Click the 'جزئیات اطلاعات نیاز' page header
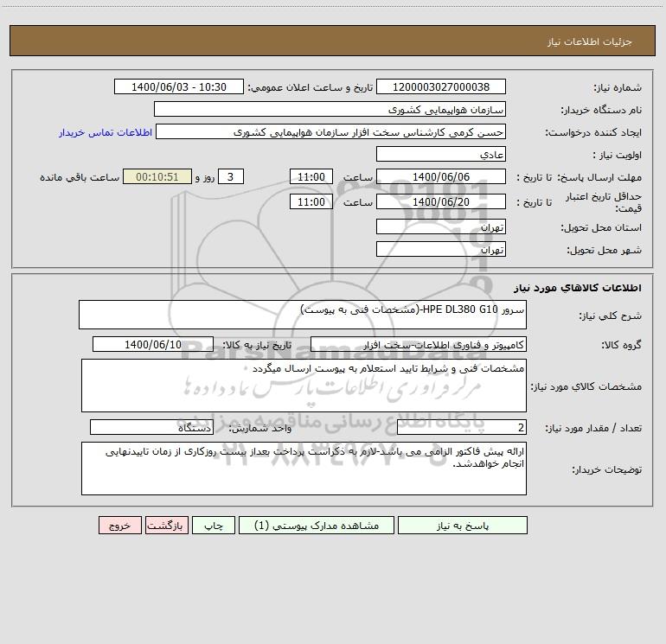This screenshot has width=666, height=644. tap(590, 41)
